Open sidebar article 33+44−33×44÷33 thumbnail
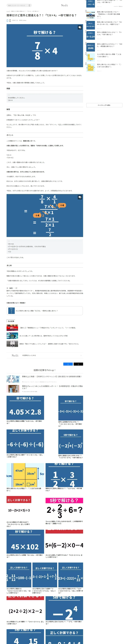This screenshot has width=129, height=644. 91,25
